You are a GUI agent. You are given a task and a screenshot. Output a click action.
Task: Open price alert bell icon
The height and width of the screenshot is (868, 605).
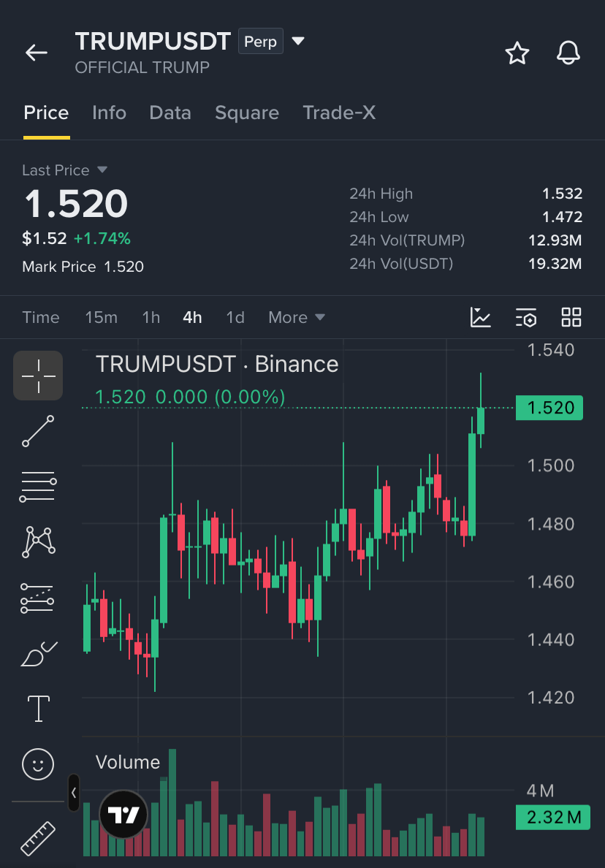tap(568, 53)
